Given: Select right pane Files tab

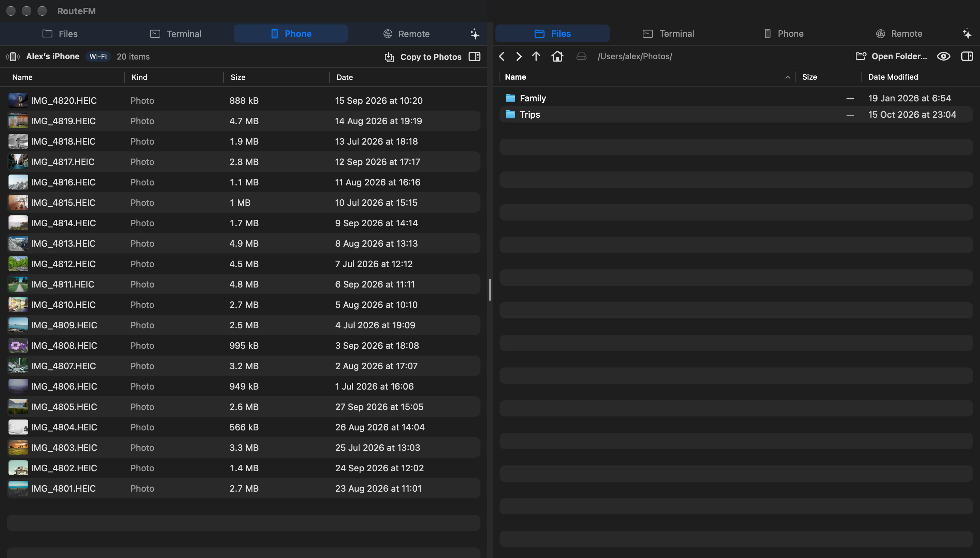Looking at the screenshot, I should coord(552,33).
